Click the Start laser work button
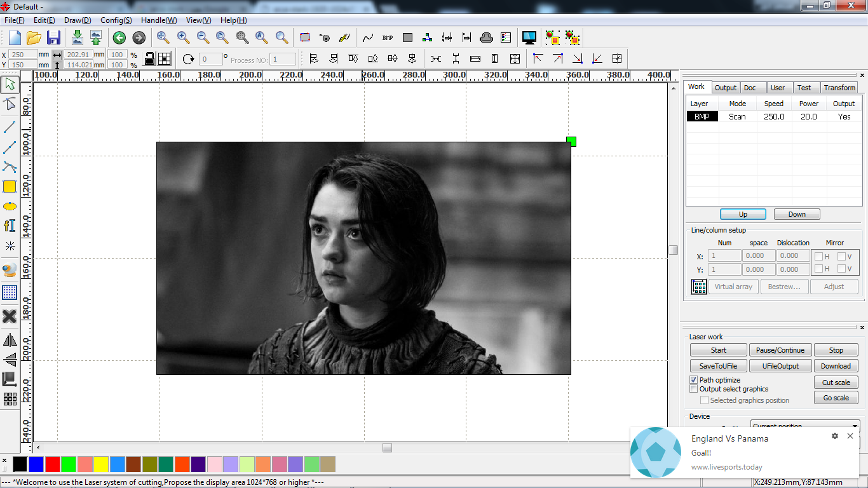The width and height of the screenshot is (868, 488). coord(719,350)
